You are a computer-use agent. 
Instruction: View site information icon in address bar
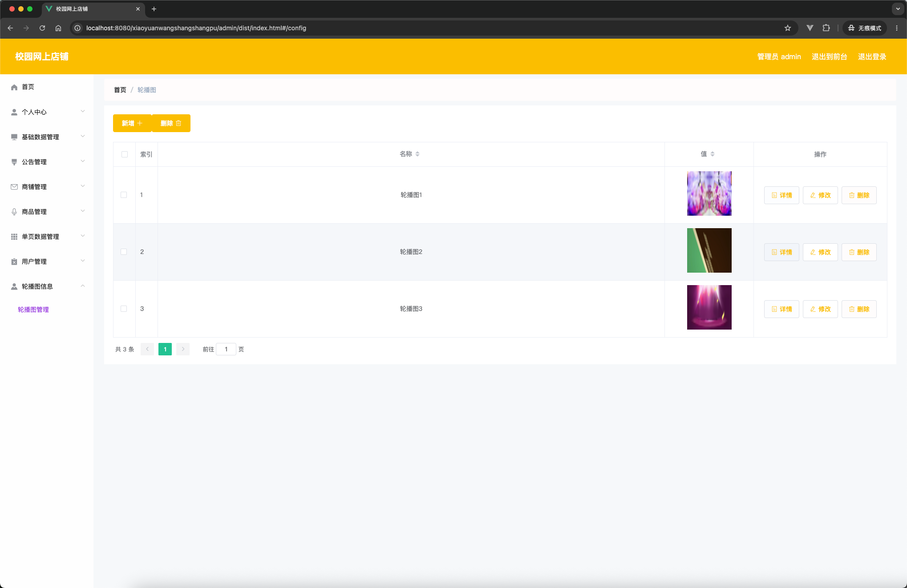pyautogui.click(x=77, y=28)
